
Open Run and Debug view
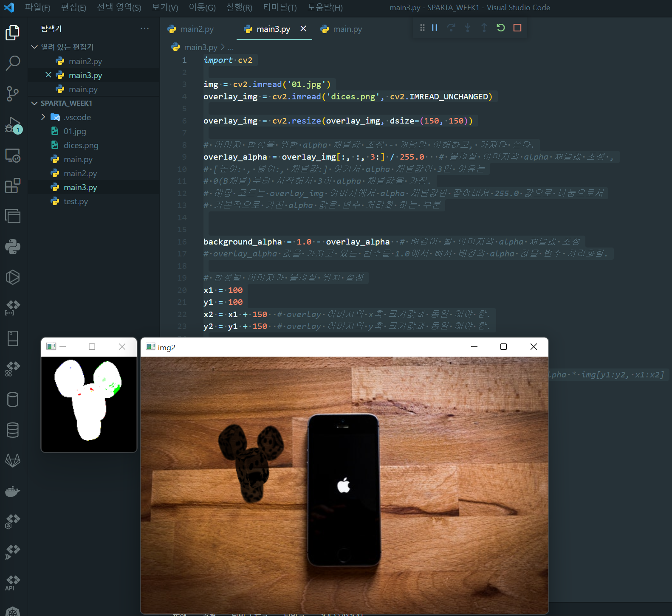click(x=13, y=125)
